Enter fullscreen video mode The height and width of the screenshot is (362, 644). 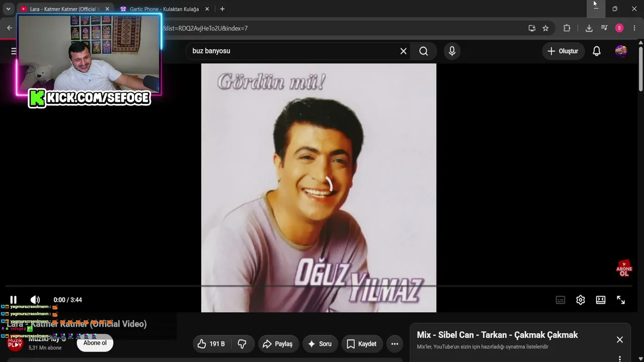click(621, 300)
